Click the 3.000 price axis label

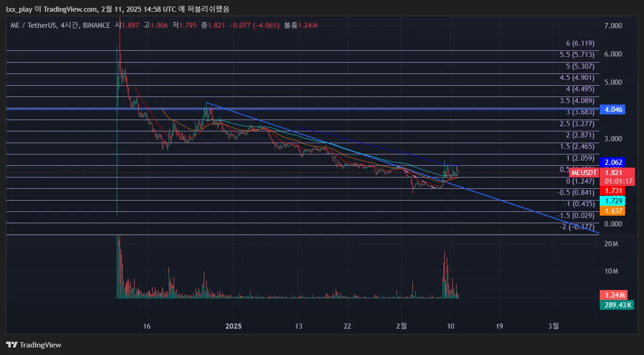[x=613, y=138]
